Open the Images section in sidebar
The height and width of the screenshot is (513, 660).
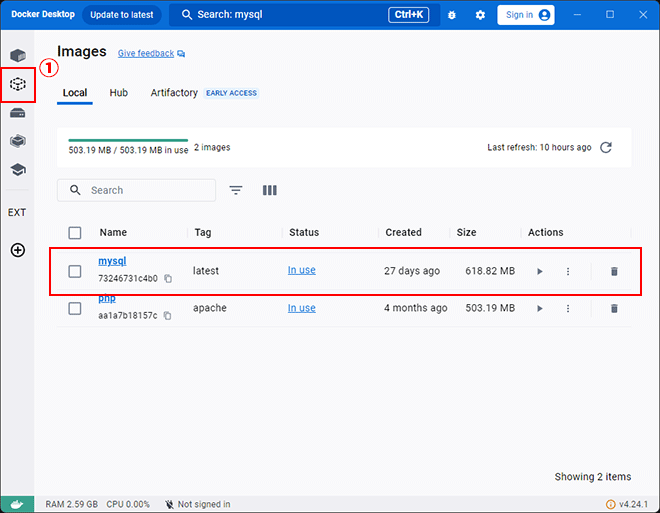(18, 84)
